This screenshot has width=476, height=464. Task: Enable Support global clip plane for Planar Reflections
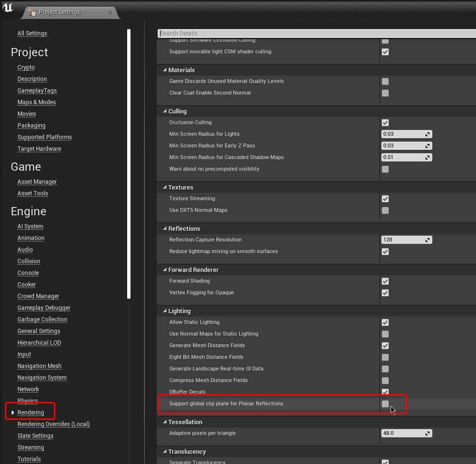pyautogui.click(x=385, y=404)
